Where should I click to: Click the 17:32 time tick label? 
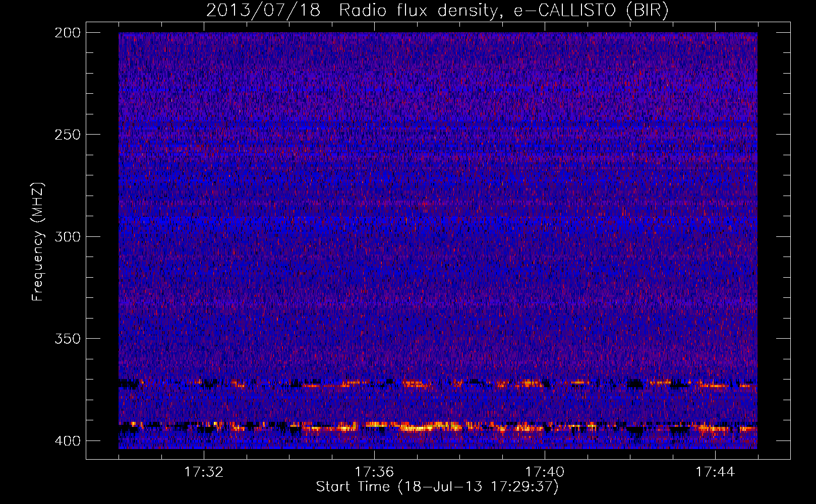pos(204,472)
